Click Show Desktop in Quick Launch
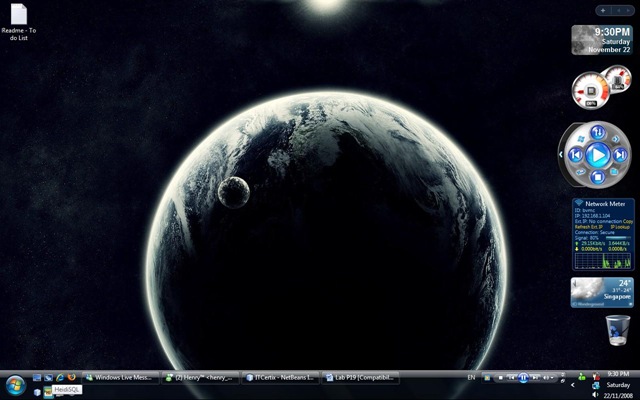 37,378
